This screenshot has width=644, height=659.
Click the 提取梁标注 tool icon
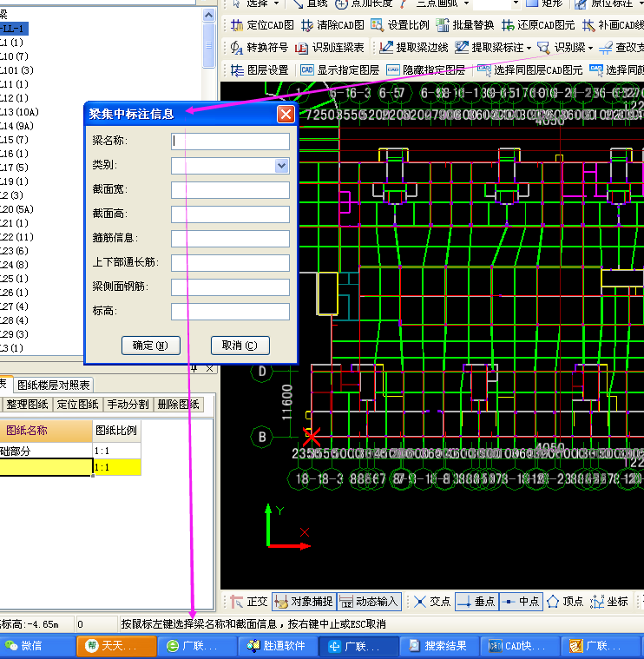pyautogui.click(x=462, y=48)
